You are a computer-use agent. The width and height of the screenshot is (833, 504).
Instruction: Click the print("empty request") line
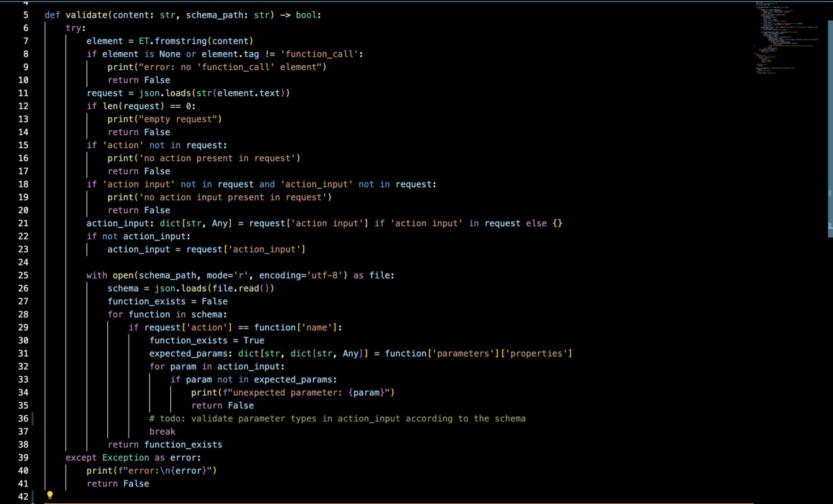[x=165, y=119]
